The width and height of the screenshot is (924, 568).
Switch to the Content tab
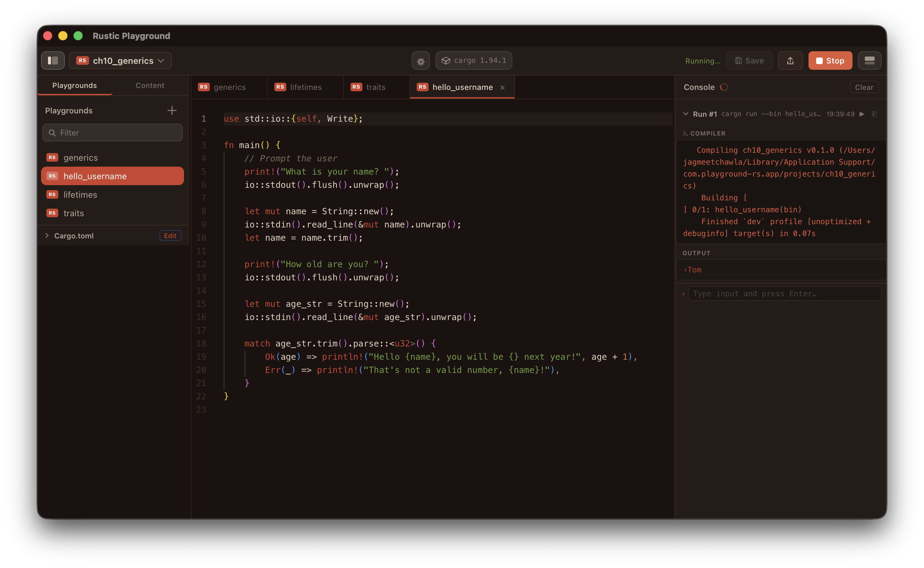[150, 85]
